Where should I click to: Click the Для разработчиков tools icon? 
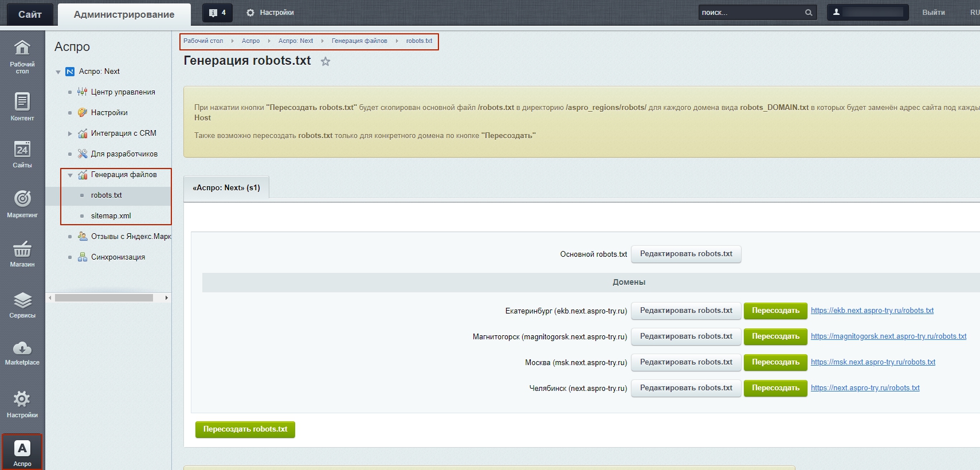click(x=83, y=154)
